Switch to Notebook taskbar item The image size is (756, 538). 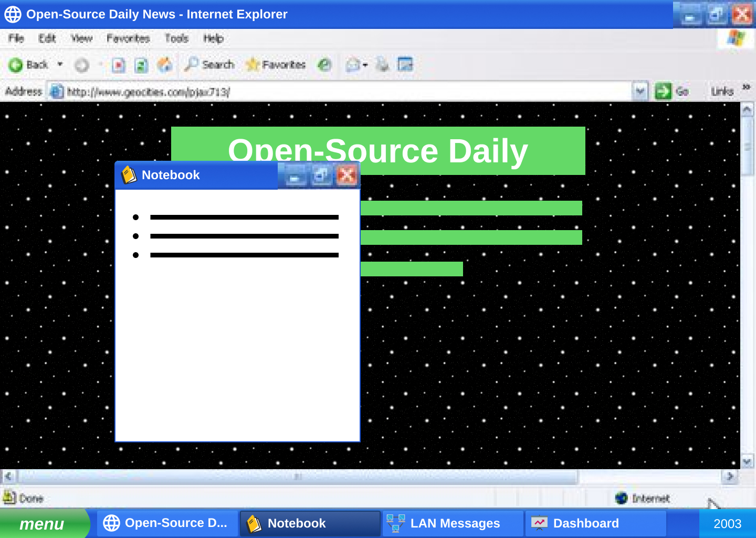pyautogui.click(x=310, y=523)
